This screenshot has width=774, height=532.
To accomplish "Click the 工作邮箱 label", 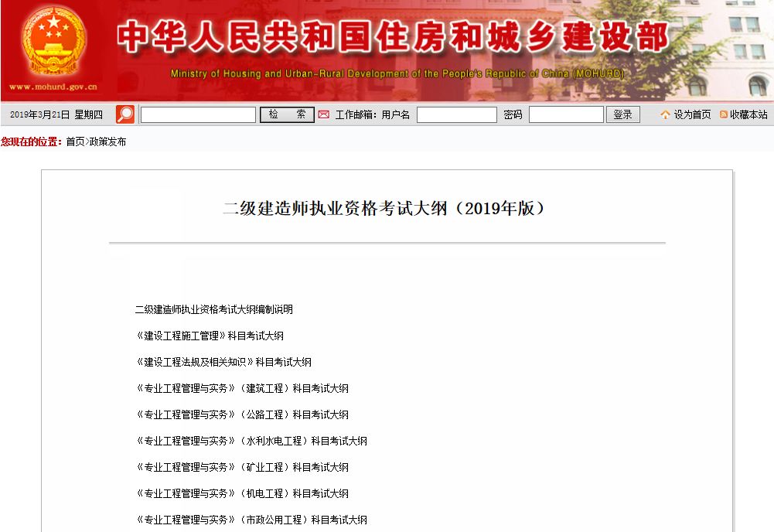I will 356,114.
